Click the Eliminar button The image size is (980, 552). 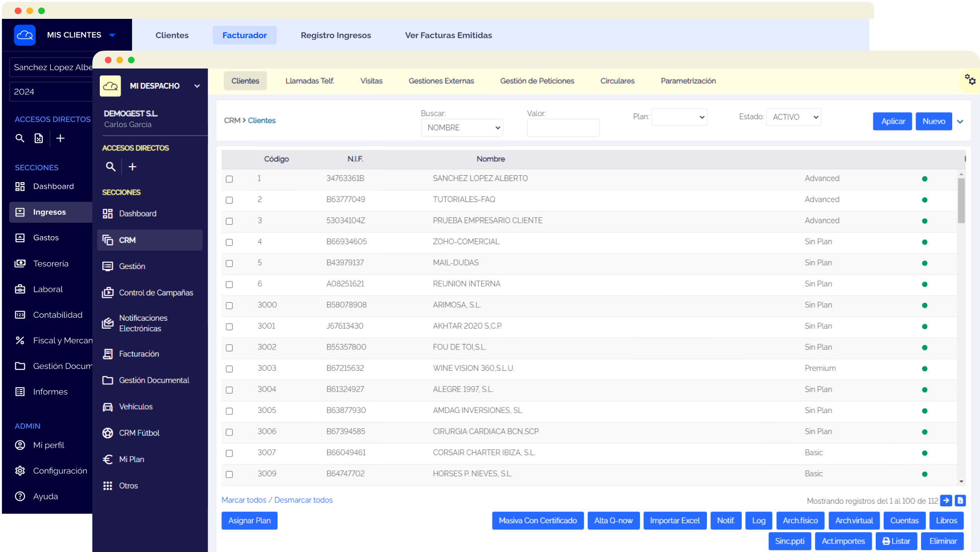pos(943,541)
